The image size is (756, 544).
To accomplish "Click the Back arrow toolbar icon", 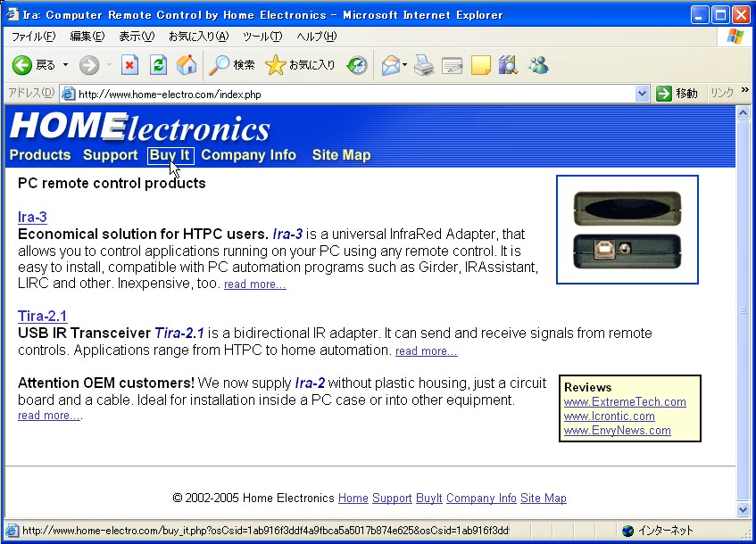I will [21, 65].
